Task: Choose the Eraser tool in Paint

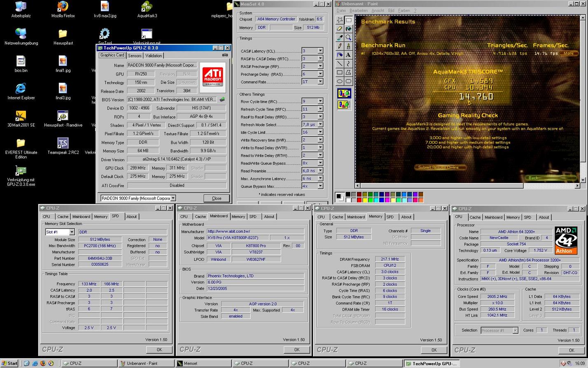Action: click(x=340, y=29)
